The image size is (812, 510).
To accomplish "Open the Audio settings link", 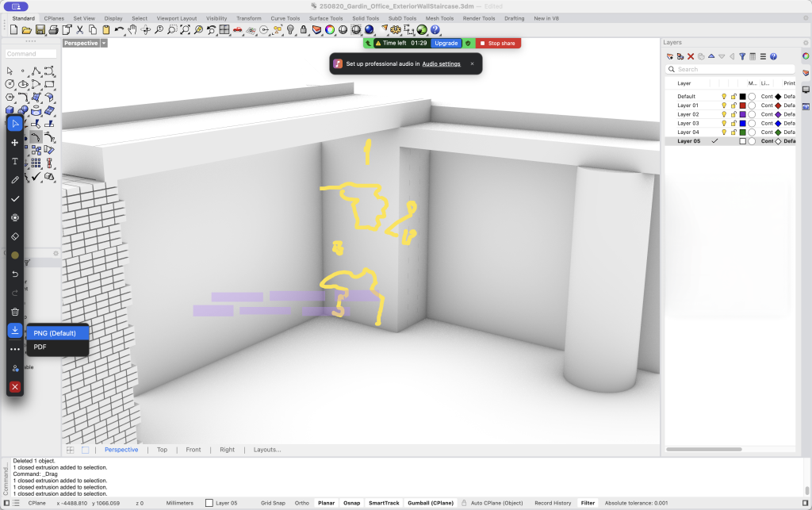I will [441, 63].
